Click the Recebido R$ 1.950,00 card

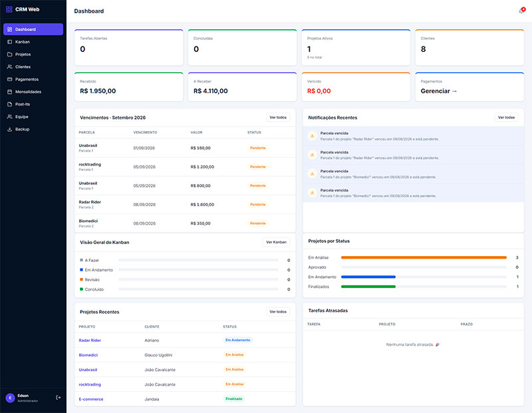tap(128, 87)
